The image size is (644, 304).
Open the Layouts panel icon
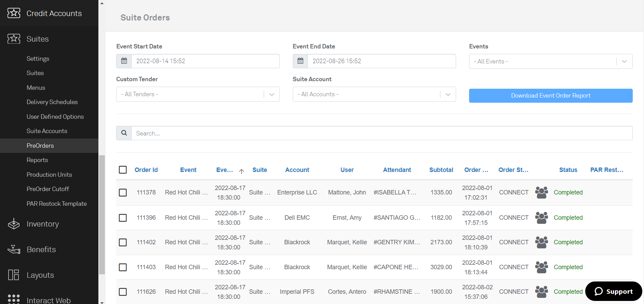[14, 275]
